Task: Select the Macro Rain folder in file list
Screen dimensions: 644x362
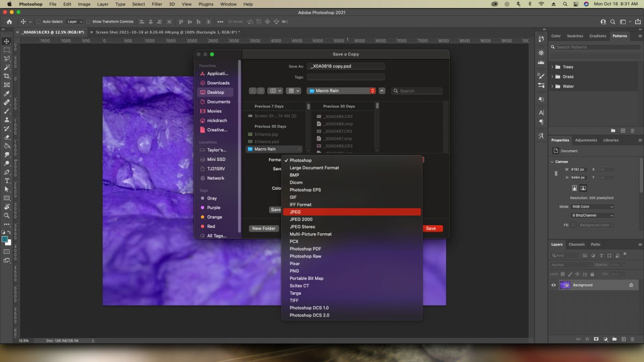Action: pyautogui.click(x=274, y=149)
